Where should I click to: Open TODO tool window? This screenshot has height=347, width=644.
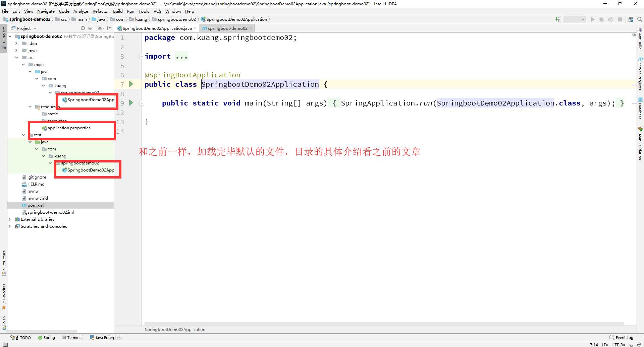pyautogui.click(x=21, y=337)
